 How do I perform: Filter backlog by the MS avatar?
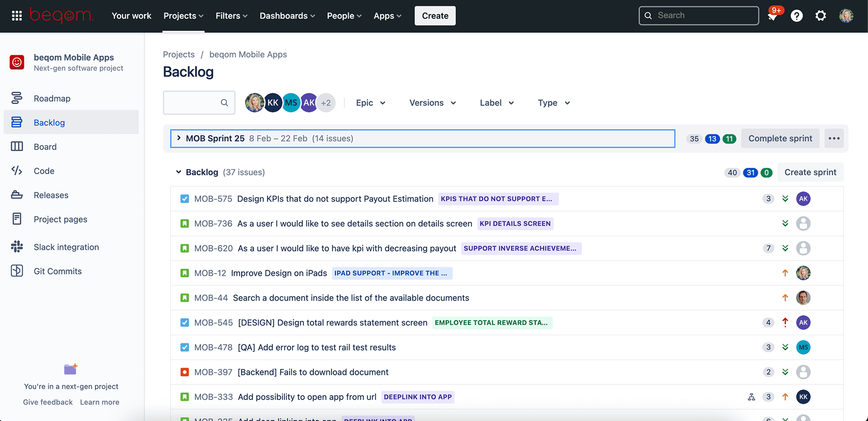point(291,103)
